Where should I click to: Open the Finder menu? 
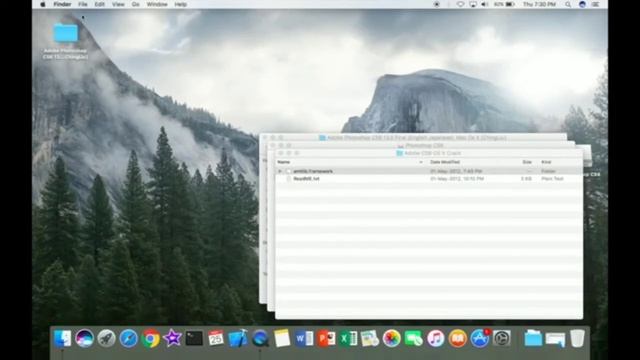(62, 4)
